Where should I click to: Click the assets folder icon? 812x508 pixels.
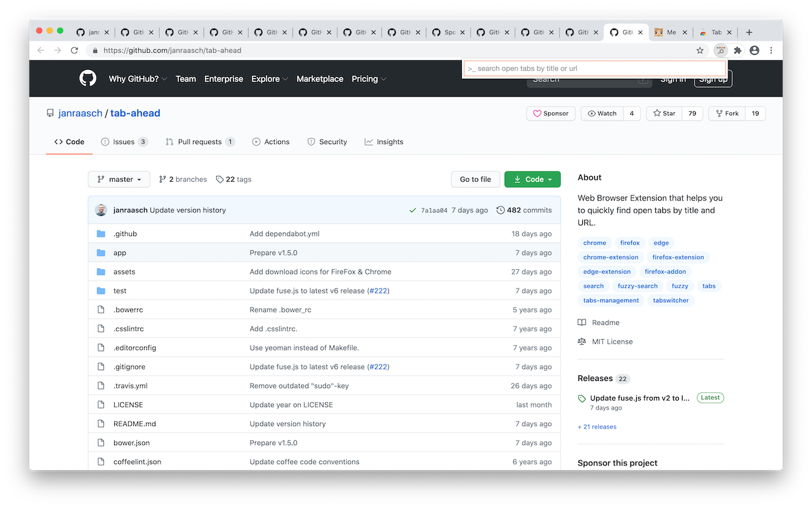click(x=101, y=272)
